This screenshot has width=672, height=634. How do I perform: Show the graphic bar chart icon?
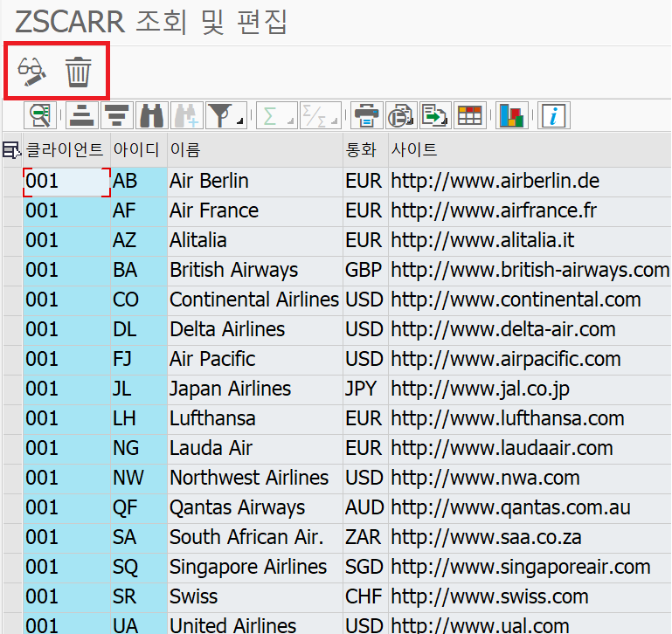512,115
